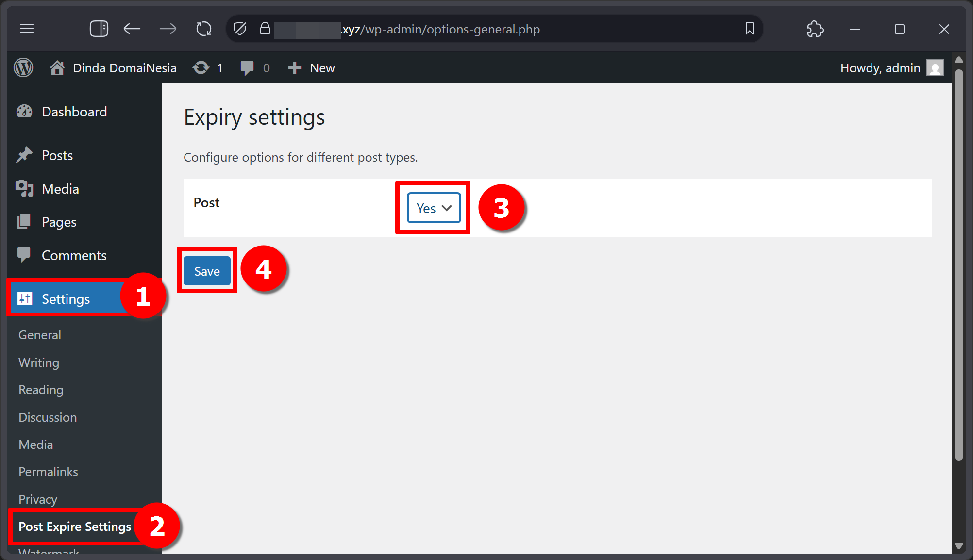Open the WordPress logo menu
This screenshot has height=560, width=973.
point(23,68)
